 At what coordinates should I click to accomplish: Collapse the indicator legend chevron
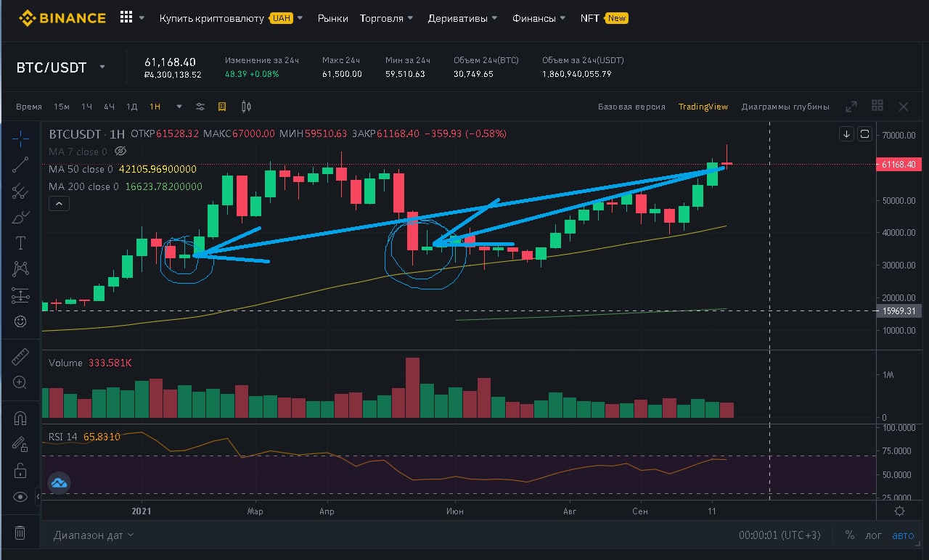click(59, 205)
